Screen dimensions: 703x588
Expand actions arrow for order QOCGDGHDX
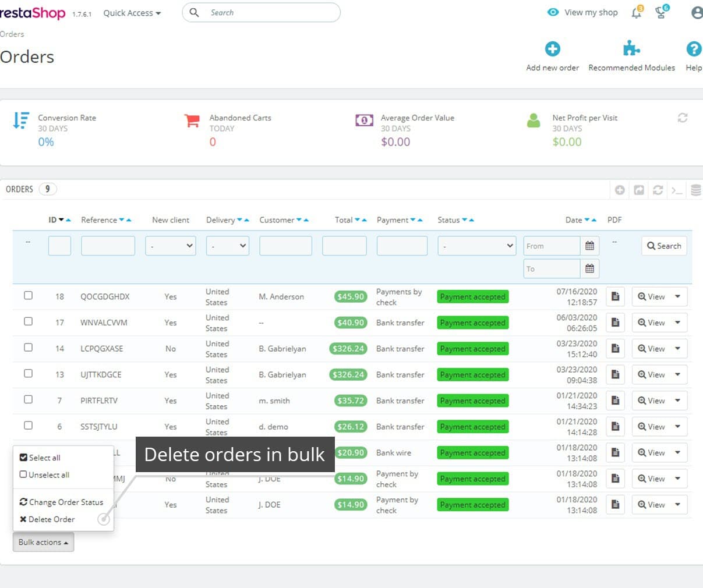(x=678, y=296)
